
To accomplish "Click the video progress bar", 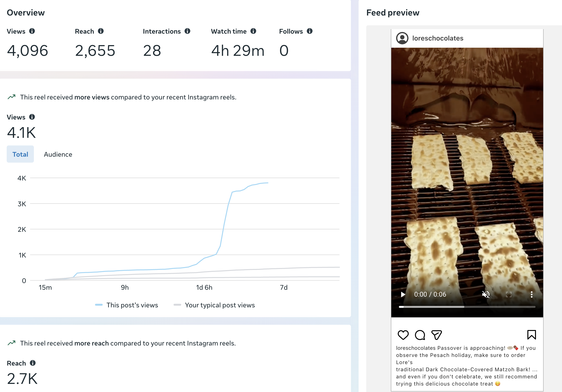I will [467, 307].
